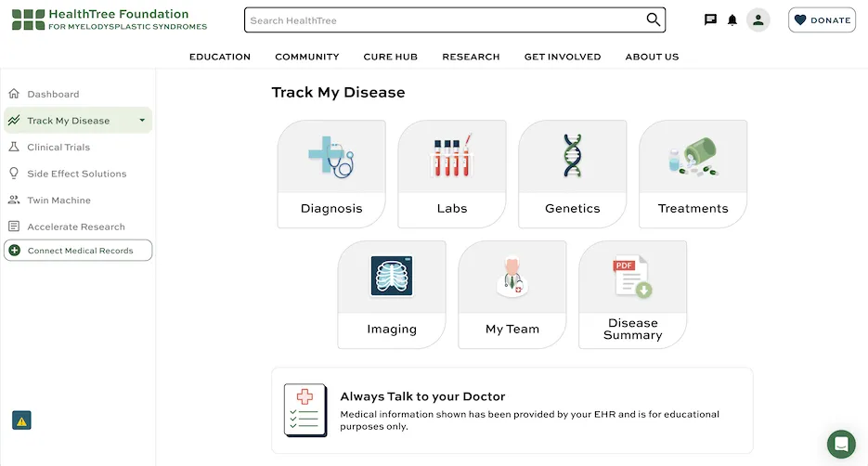Click Connect Medical Records button
The height and width of the screenshot is (466, 868).
[78, 251]
